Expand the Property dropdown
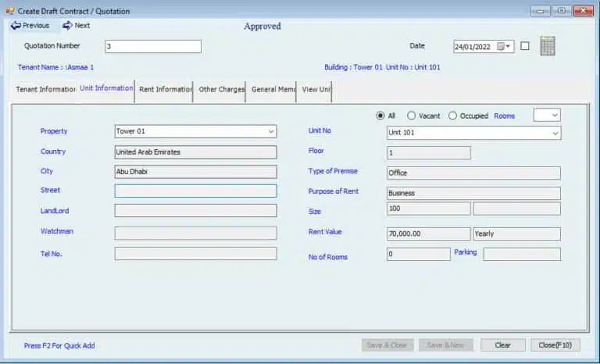 (271, 132)
